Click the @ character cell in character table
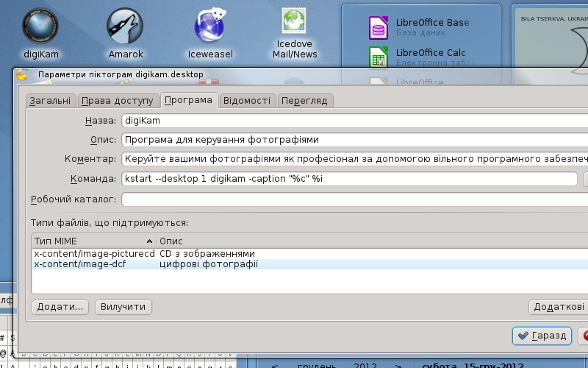This screenshot has width=588, height=368. [4, 353]
